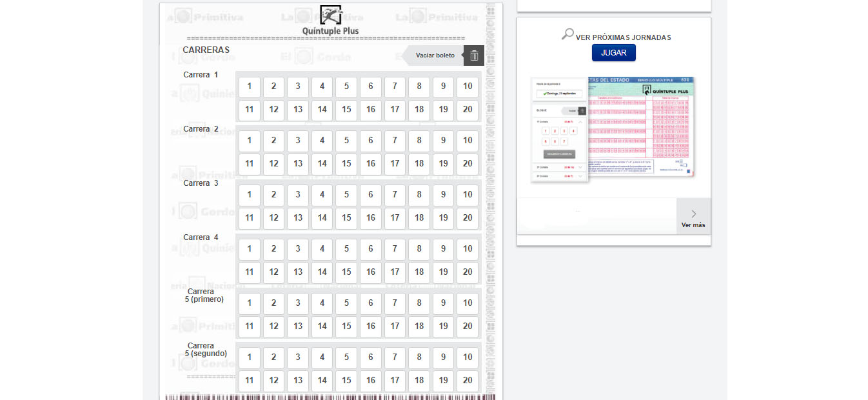Select number 1 in Carrera 5 (segundo)
This screenshot has height=400, width=868.
click(x=250, y=358)
